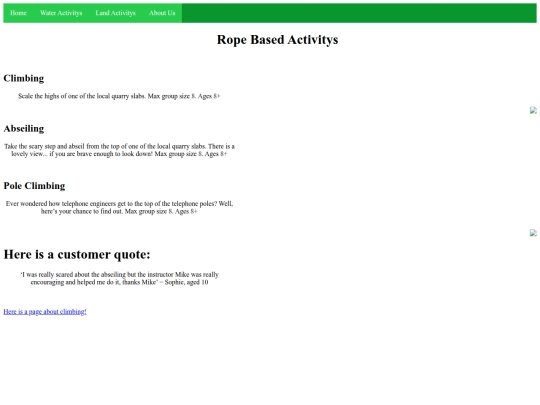This screenshot has width=540, height=405.
Task: Click the broken image beside the Climbing section
Action: 533,110
